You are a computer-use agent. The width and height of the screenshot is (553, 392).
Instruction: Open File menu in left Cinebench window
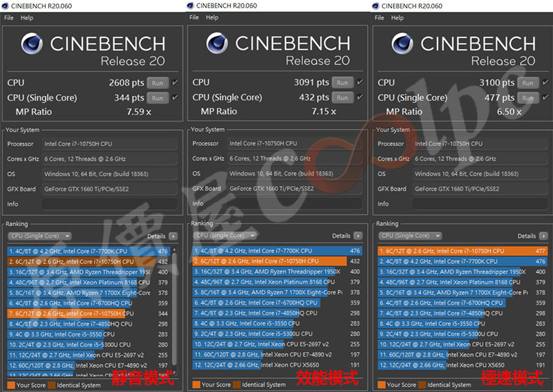pyautogui.click(x=9, y=18)
